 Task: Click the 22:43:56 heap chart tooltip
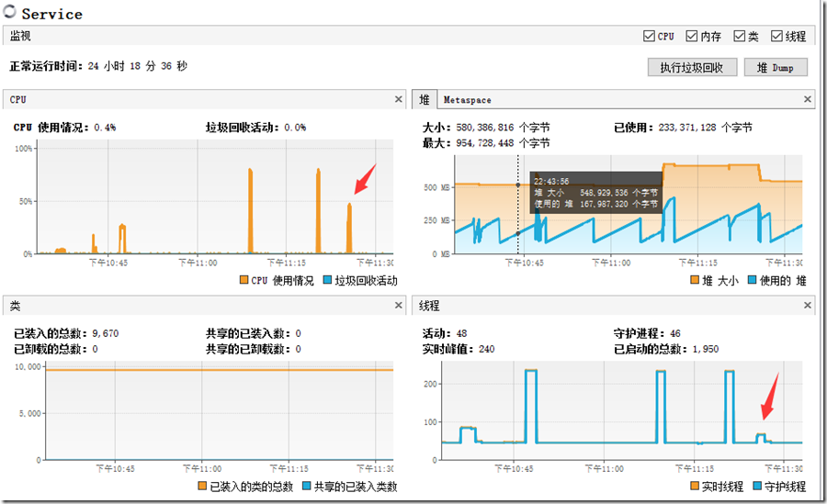tap(596, 193)
